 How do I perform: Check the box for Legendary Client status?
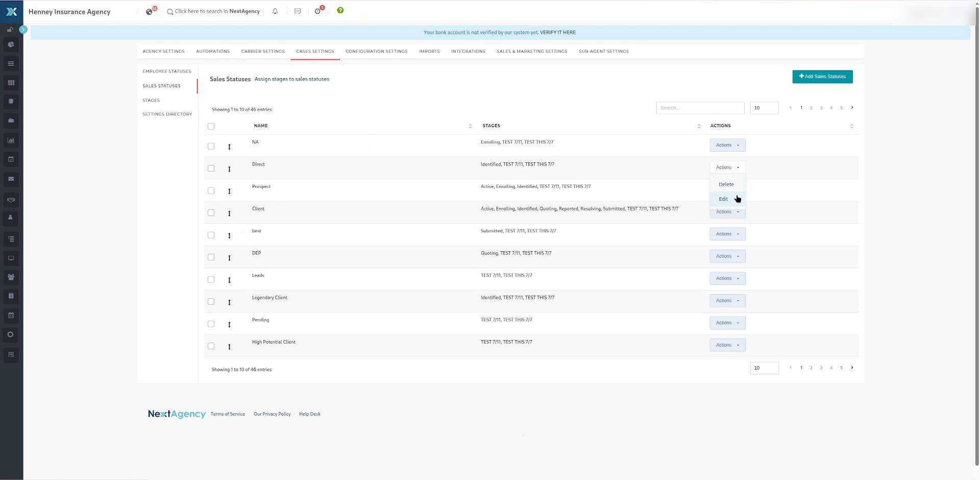coord(211,301)
